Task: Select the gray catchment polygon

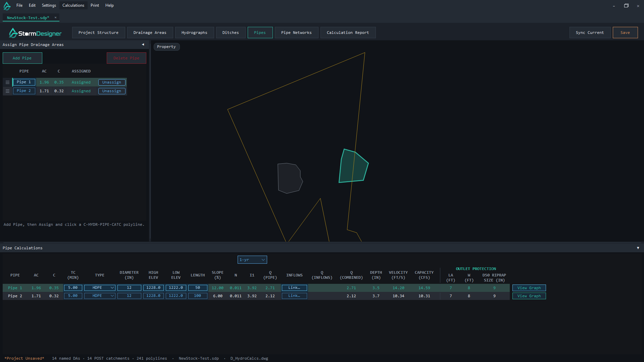Action: [290, 178]
